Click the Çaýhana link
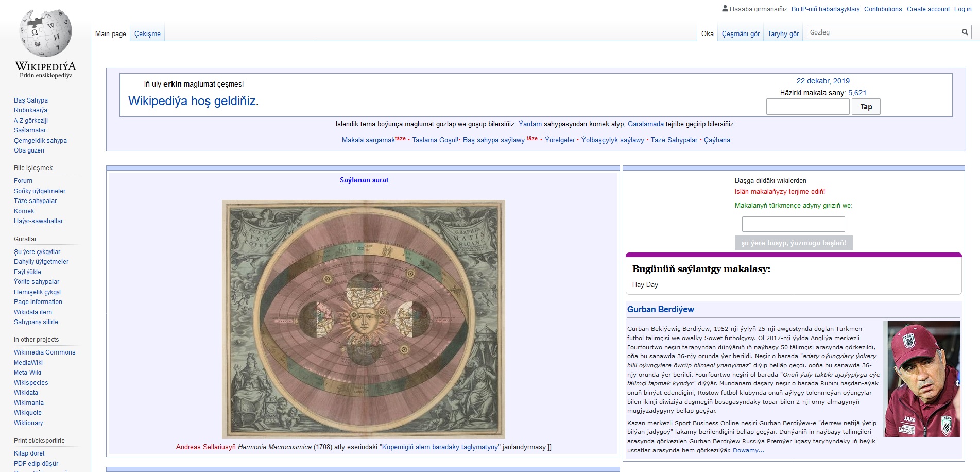Viewport: 980px width, 472px height. pos(717,140)
